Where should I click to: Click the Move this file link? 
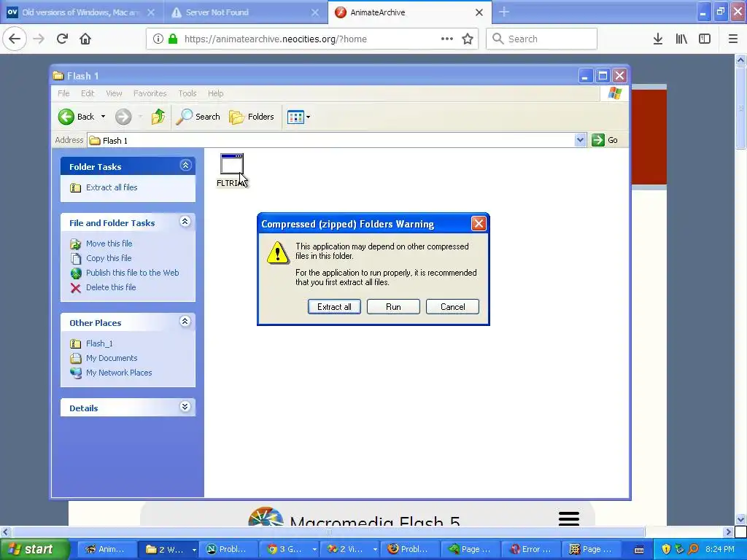click(x=109, y=244)
